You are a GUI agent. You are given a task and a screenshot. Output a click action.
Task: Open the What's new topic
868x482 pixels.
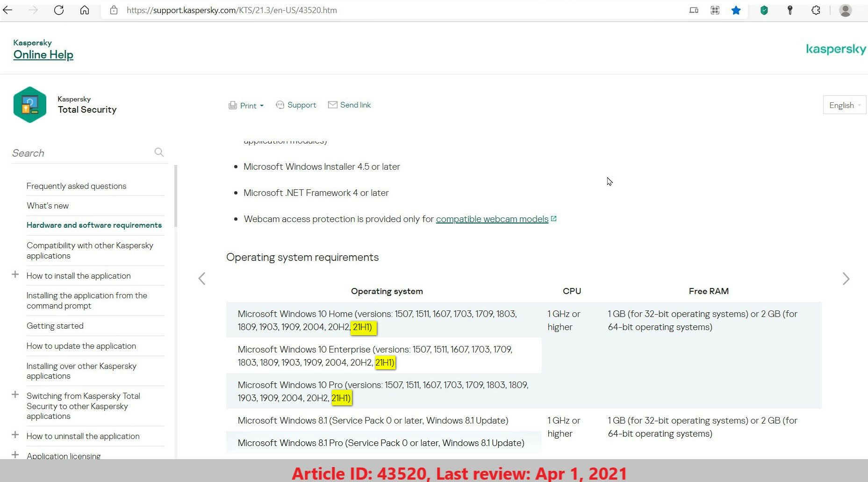[x=48, y=206]
